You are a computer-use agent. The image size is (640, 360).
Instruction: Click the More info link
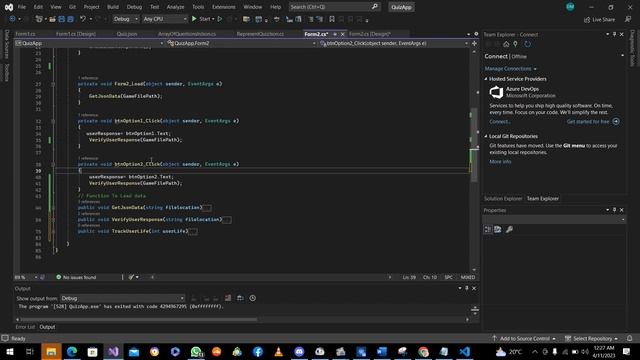[500, 162]
